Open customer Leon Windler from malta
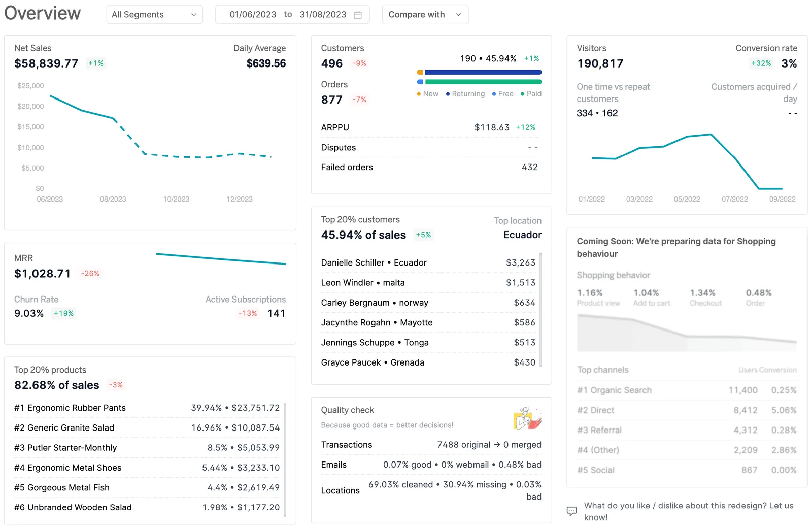Viewport: 812px width, 528px height. pyautogui.click(x=428, y=282)
